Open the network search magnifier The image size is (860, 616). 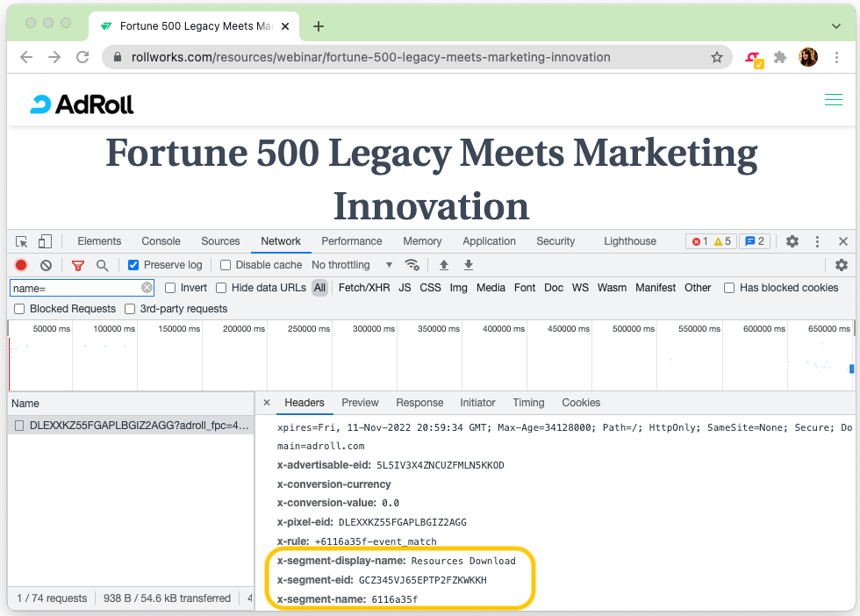click(103, 265)
